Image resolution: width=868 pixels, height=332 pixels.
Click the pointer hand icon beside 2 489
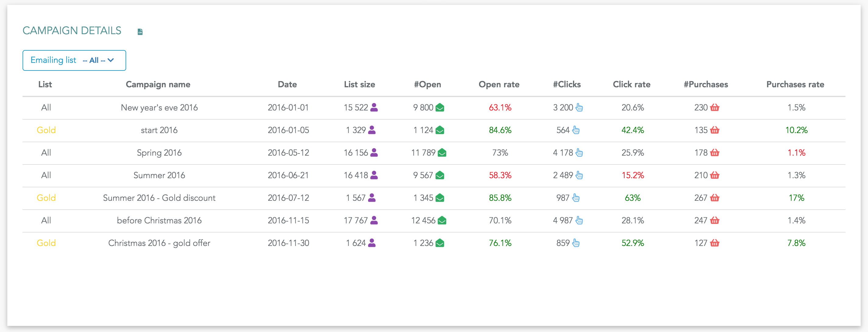(579, 175)
